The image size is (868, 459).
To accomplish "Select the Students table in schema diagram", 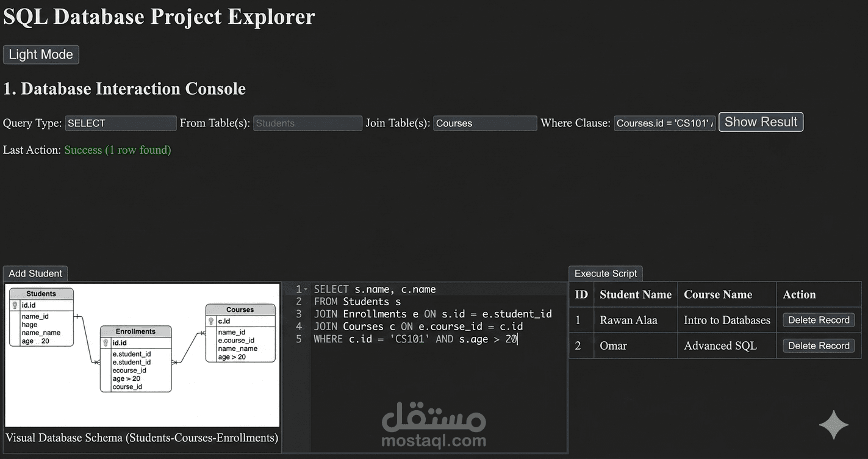I will [41, 317].
